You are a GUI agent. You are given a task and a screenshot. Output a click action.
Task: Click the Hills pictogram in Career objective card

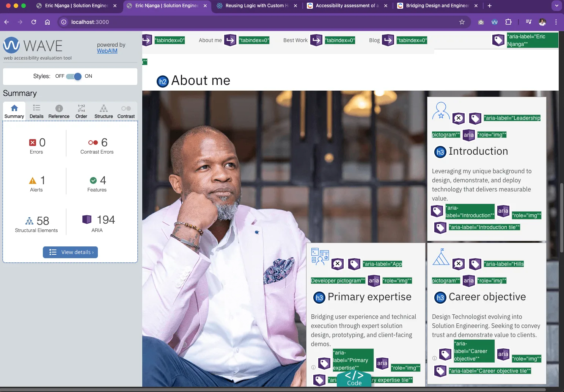pos(441,257)
